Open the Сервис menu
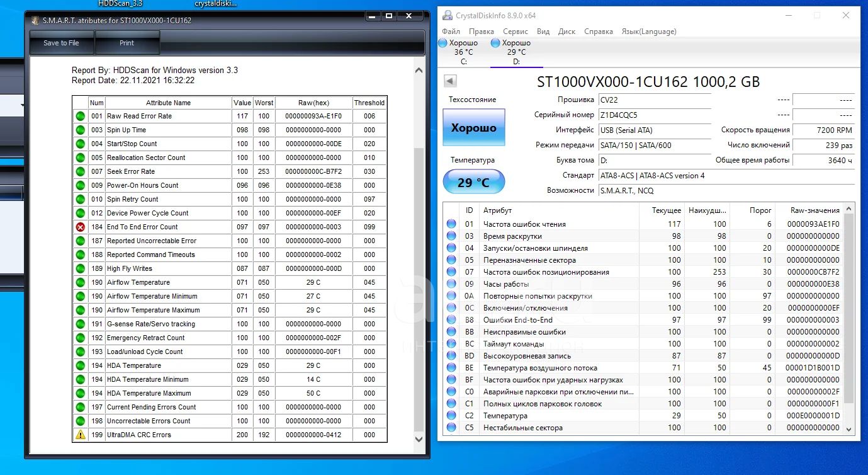 tap(516, 31)
